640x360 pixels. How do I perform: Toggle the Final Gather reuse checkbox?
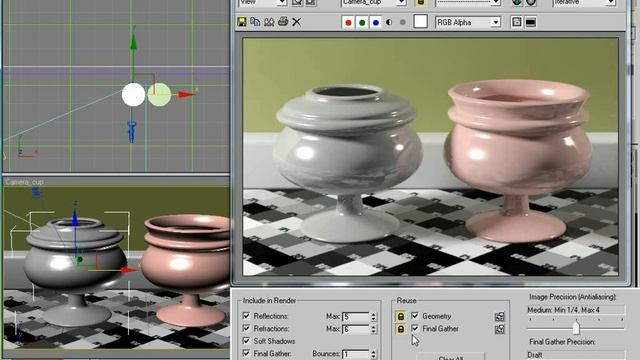(x=415, y=328)
